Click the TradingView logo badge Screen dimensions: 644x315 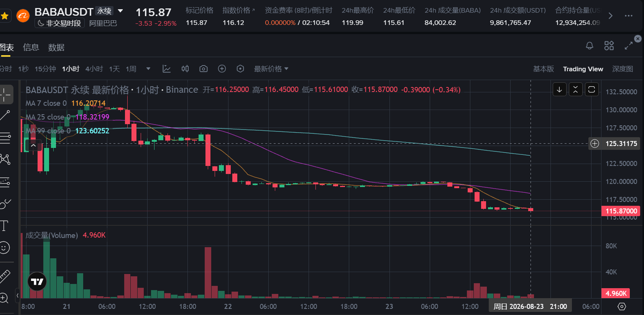pyautogui.click(x=37, y=282)
